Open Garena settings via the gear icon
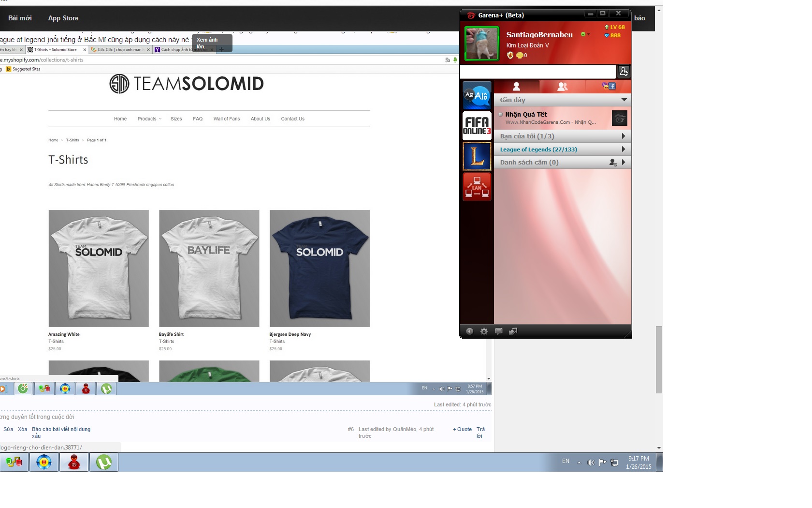The width and height of the screenshot is (812, 508). click(484, 331)
